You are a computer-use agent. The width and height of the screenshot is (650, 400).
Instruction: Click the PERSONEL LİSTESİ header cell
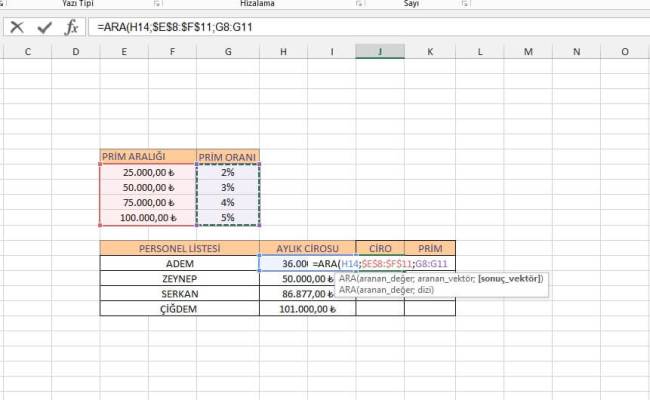tap(179, 248)
